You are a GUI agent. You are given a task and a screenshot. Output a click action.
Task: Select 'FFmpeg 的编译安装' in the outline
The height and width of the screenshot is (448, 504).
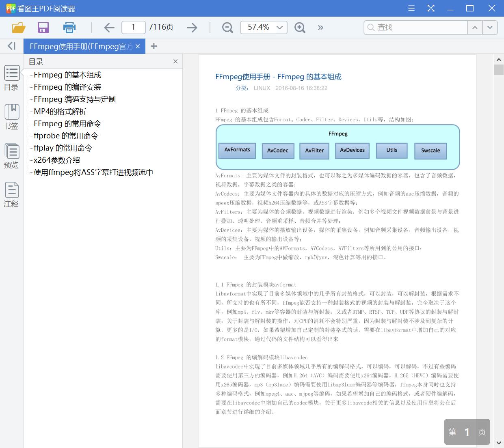67,87
